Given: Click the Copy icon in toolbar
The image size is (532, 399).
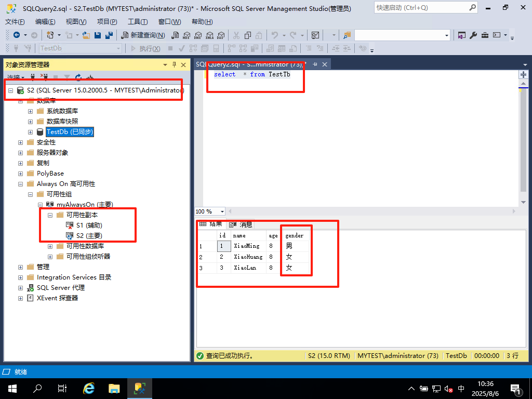Looking at the screenshot, I should click(248, 35).
